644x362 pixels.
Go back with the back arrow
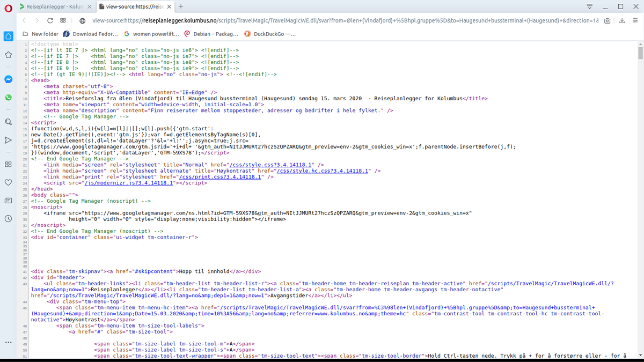tap(24, 20)
